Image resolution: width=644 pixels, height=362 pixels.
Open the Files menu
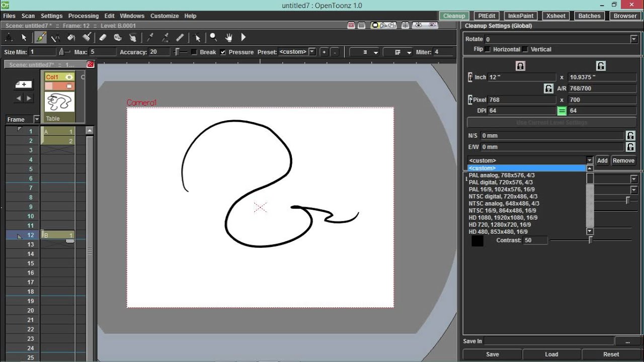tap(9, 16)
